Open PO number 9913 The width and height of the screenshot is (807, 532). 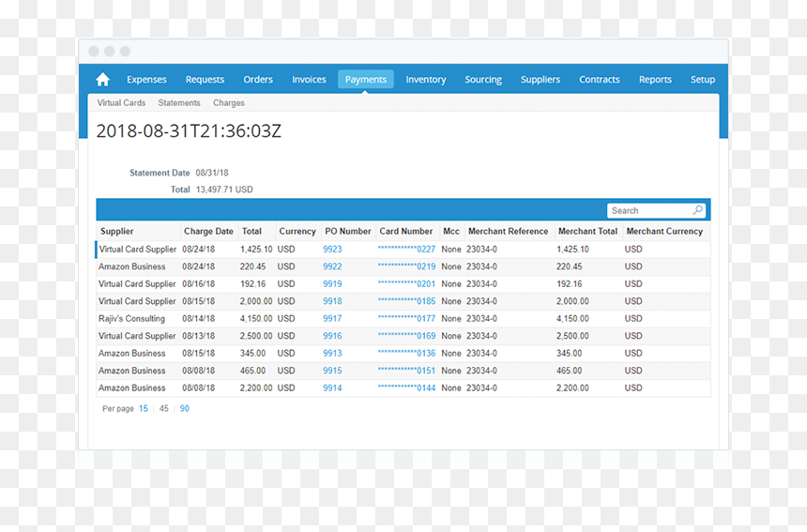[332, 354]
